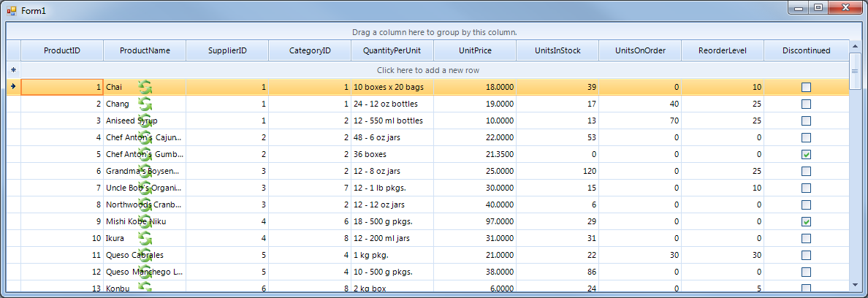Click the refresh icon on the Aniseed Syrup row
Image resolution: width=868 pixels, height=298 pixels.
[x=145, y=121]
